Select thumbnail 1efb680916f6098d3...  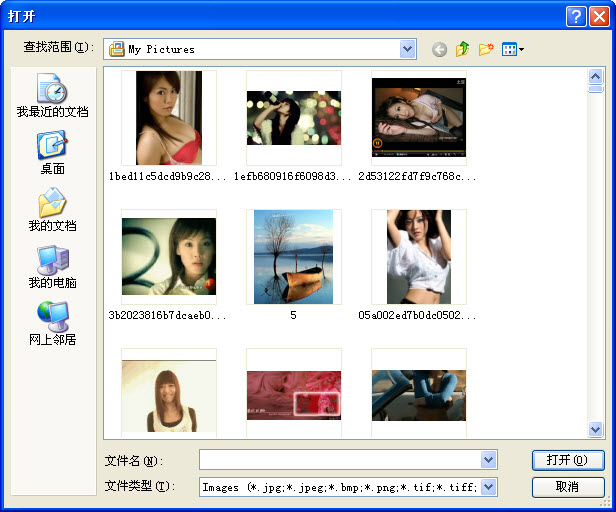294,118
